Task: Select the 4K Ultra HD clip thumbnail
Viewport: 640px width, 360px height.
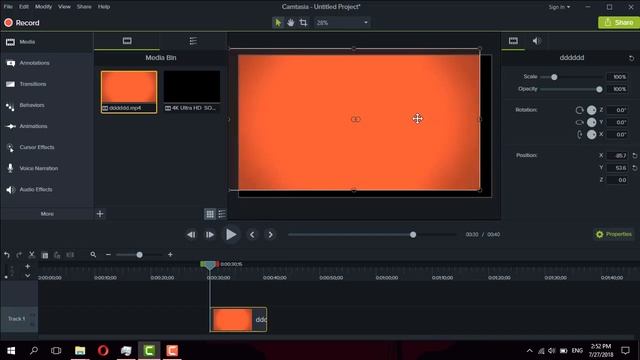Action: point(192,92)
